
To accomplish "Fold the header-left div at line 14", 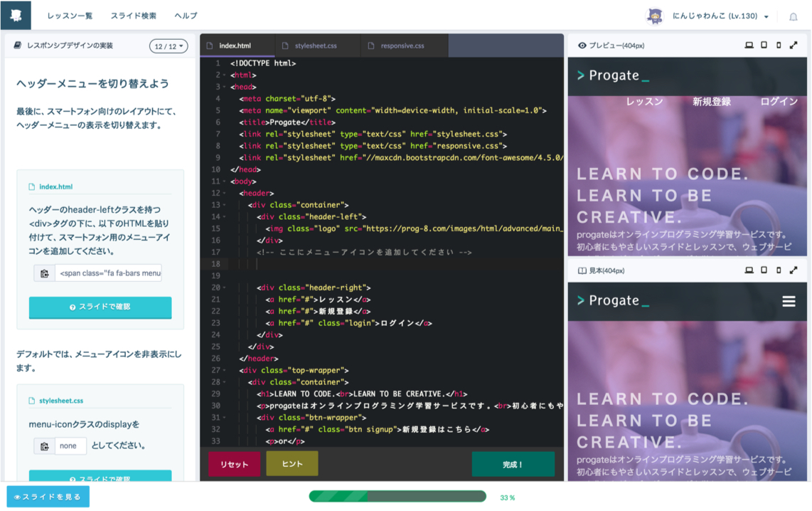I will 225,217.
